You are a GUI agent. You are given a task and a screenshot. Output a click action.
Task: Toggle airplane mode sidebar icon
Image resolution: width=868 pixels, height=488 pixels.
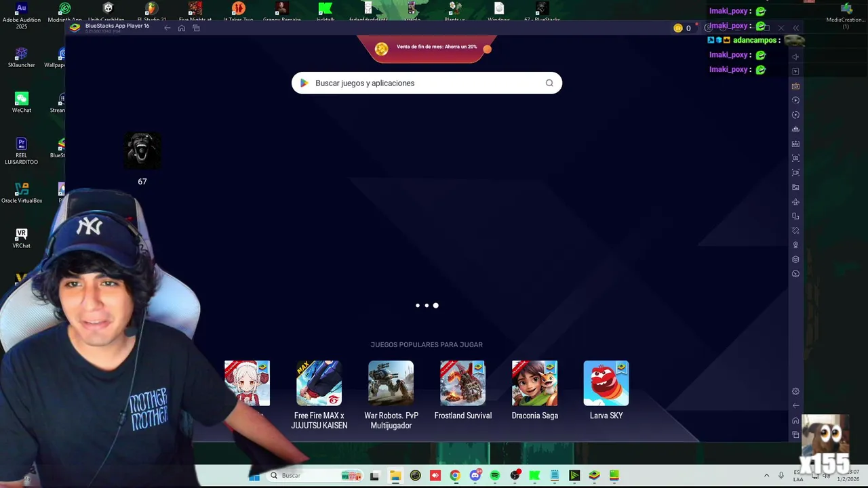(x=795, y=202)
